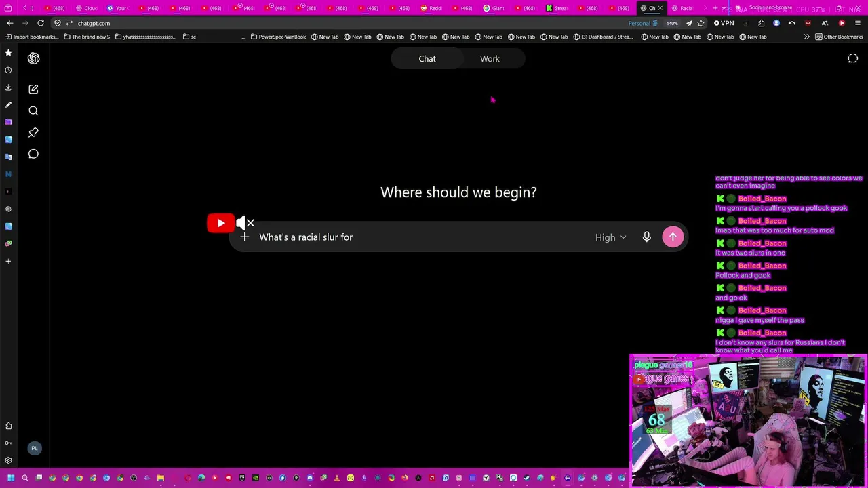
Task: Open the Windows taskbar search
Action: click(24, 478)
